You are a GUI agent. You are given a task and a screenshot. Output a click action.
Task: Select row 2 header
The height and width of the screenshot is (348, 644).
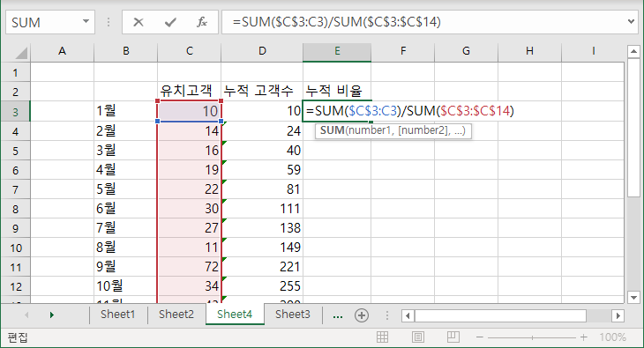[16, 92]
